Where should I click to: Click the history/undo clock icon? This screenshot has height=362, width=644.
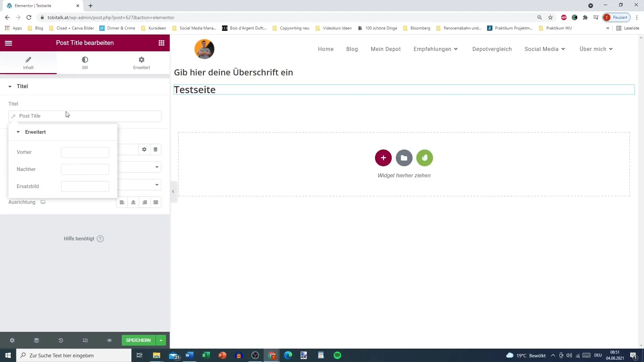[61, 340]
